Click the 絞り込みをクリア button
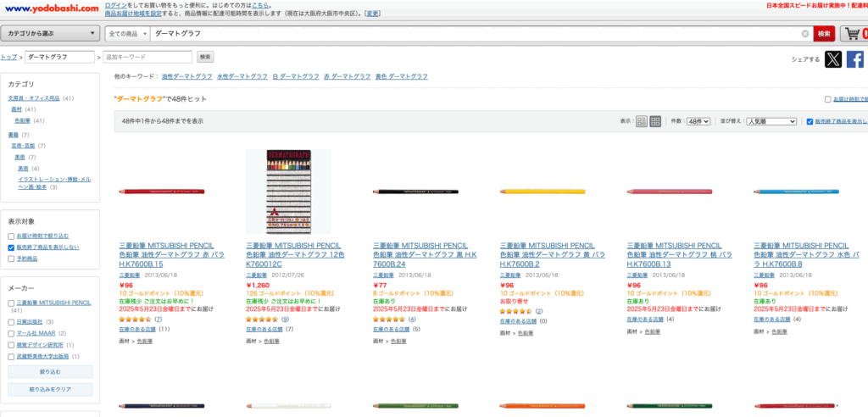 pyautogui.click(x=50, y=389)
